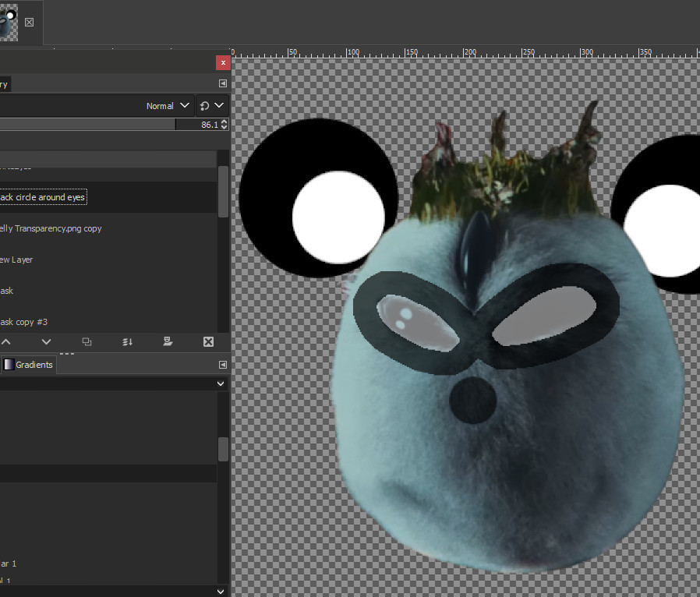Select the layer row ending in 'ask'
Image resolution: width=700 pixels, height=597 pixels.
108,291
